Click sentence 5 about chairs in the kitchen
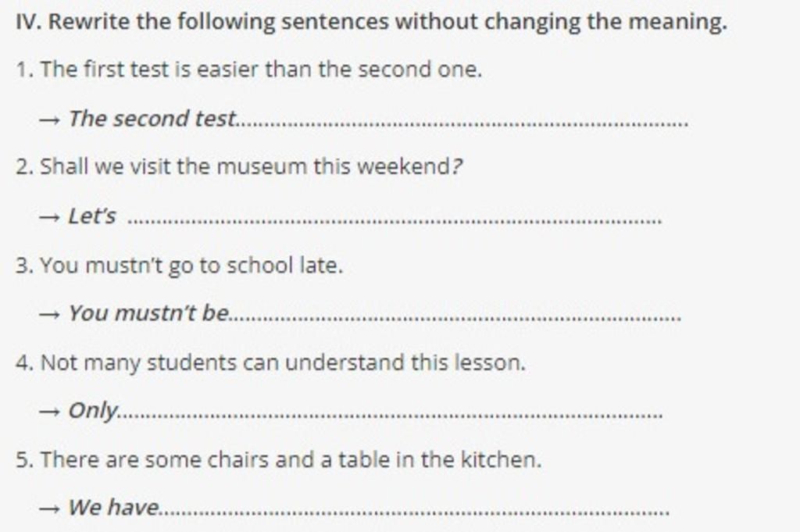This screenshot has width=800, height=532. point(279,459)
